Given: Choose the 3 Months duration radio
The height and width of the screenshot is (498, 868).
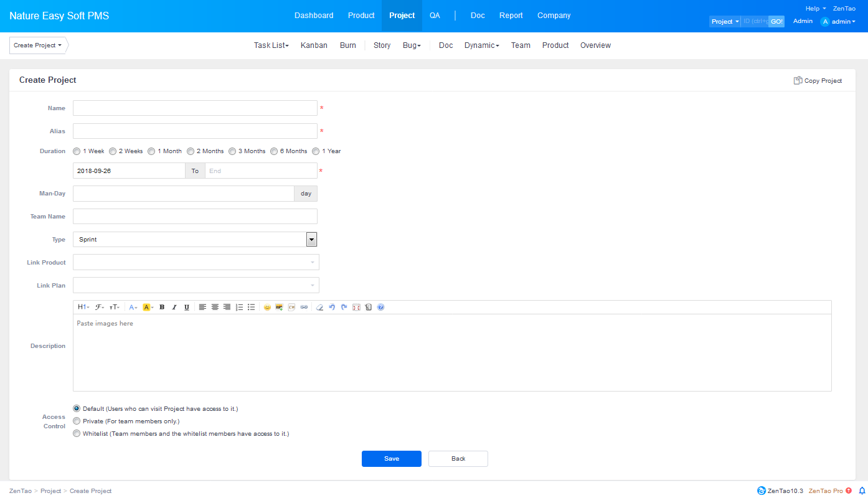Looking at the screenshot, I should click(x=232, y=151).
